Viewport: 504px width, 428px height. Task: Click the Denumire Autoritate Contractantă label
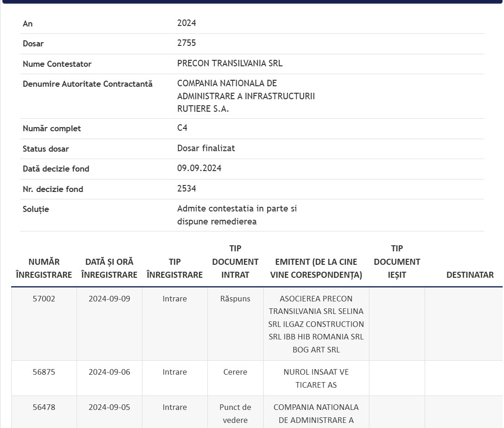pos(87,84)
